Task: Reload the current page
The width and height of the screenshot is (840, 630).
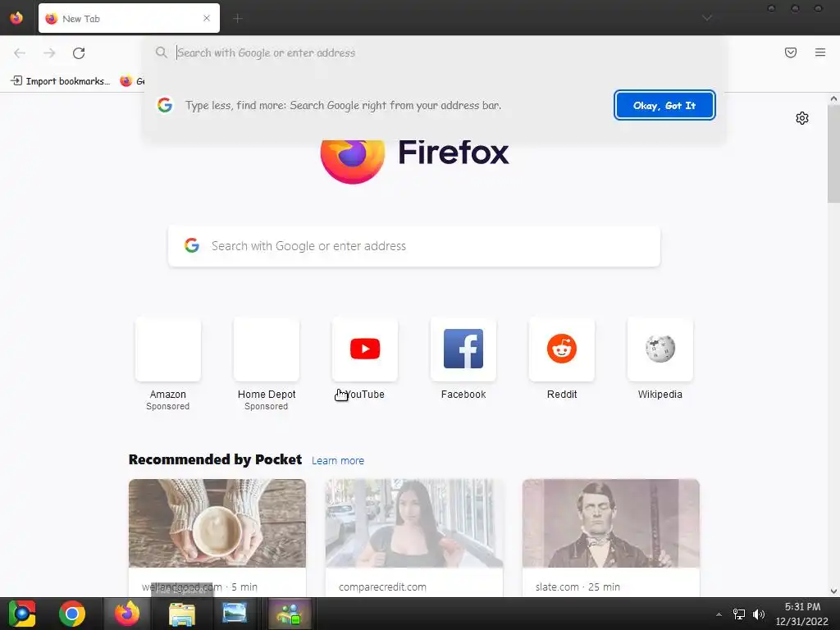Action: click(x=79, y=53)
